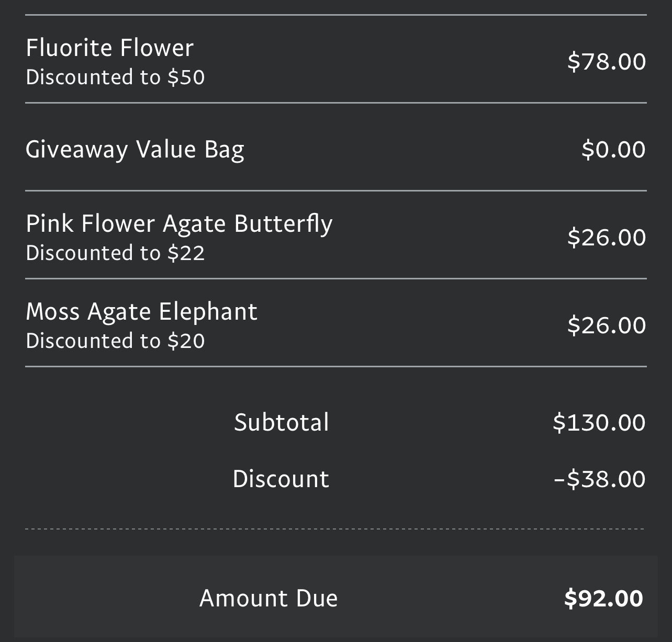Screen dimensions: 672x642
Task: Click the Pink Flower Agate Butterfly price
Action: [x=606, y=238]
